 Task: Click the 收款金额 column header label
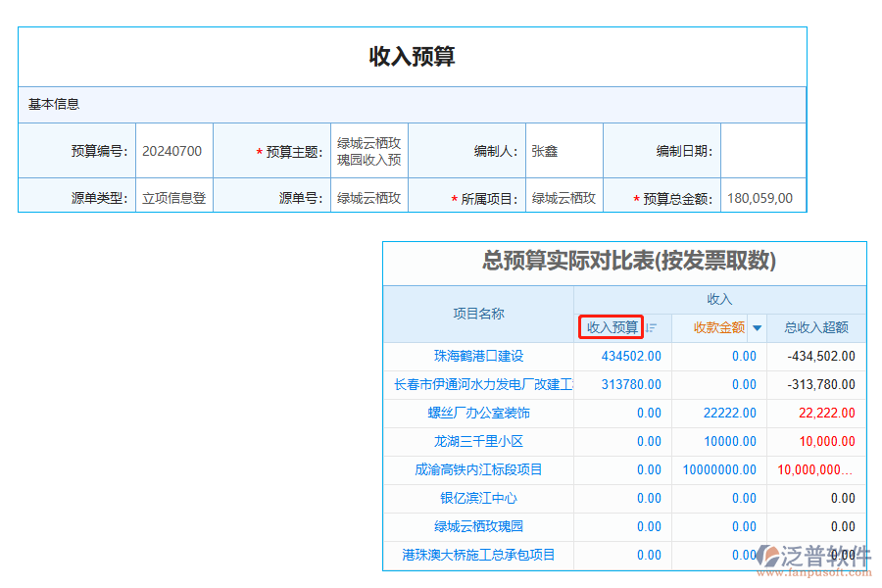pos(718,327)
